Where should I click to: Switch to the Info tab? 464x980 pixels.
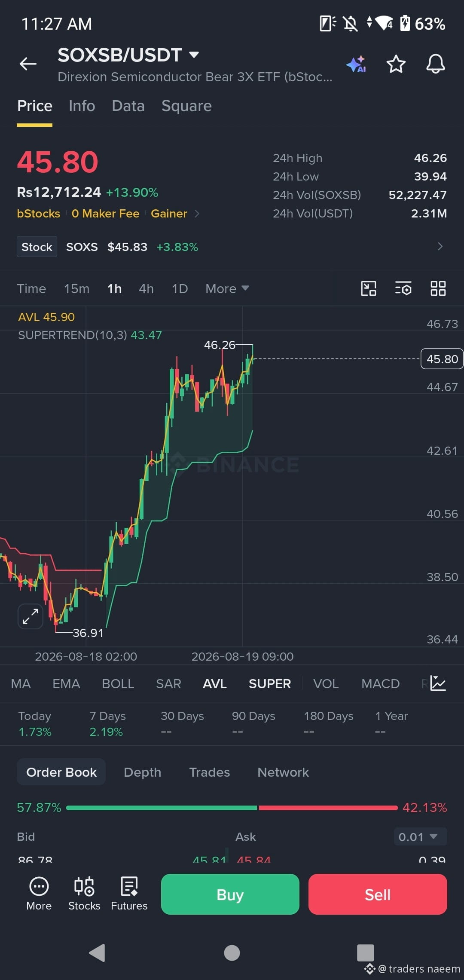point(82,106)
